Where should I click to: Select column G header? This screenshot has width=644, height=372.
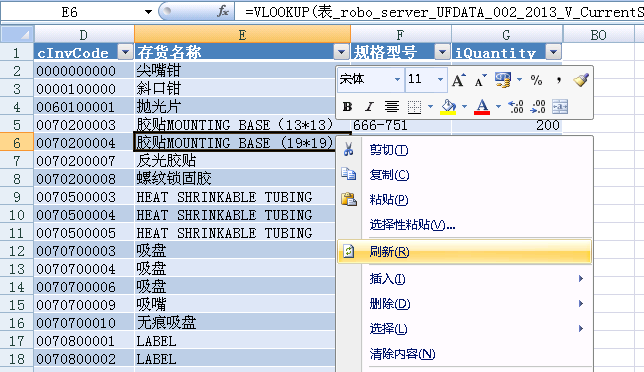(x=507, y=35)
